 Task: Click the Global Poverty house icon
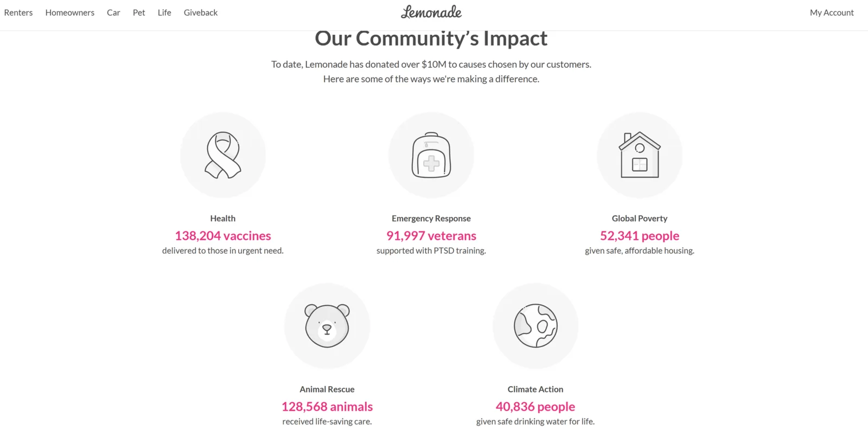(640, 155)
